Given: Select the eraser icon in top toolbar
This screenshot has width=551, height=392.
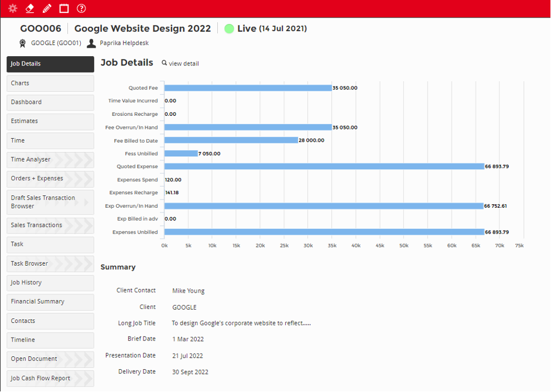Looking at the screenshot, I should pyautogui.click(x=30, y=8).
